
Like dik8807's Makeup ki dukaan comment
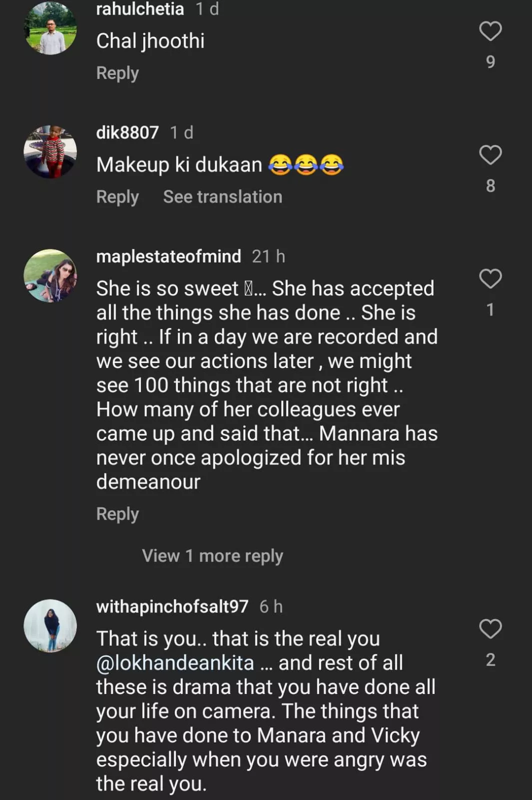click(490, 155)
